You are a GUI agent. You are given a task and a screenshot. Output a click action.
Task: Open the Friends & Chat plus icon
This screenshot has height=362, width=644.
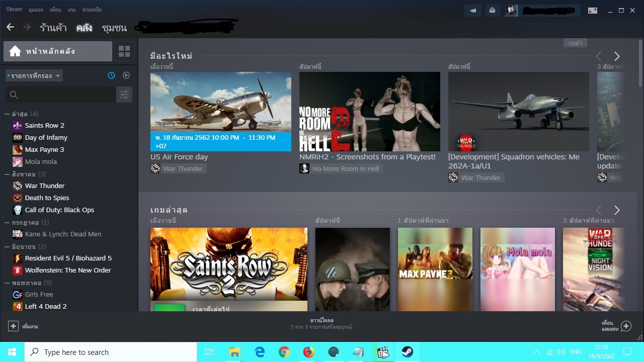(x=626, y=326)
